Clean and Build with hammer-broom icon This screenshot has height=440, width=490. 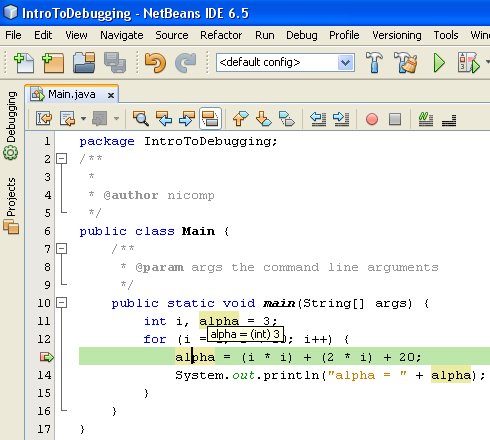click(406, 62)
